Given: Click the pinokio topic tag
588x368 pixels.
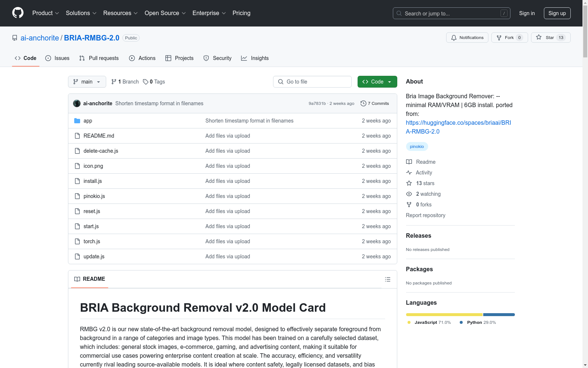Looking at the screenshot, I should [x=417, y=146].
